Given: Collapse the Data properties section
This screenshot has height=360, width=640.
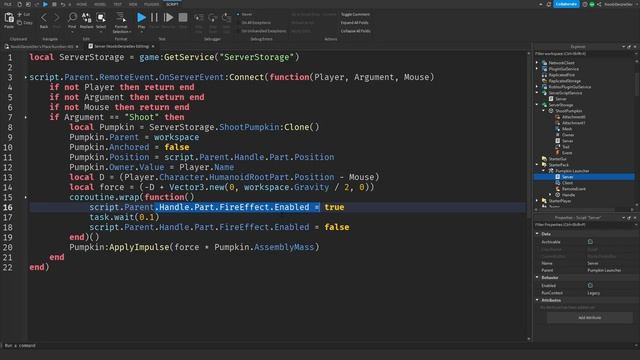Looking at the screenshot, I should pos(537,234).
